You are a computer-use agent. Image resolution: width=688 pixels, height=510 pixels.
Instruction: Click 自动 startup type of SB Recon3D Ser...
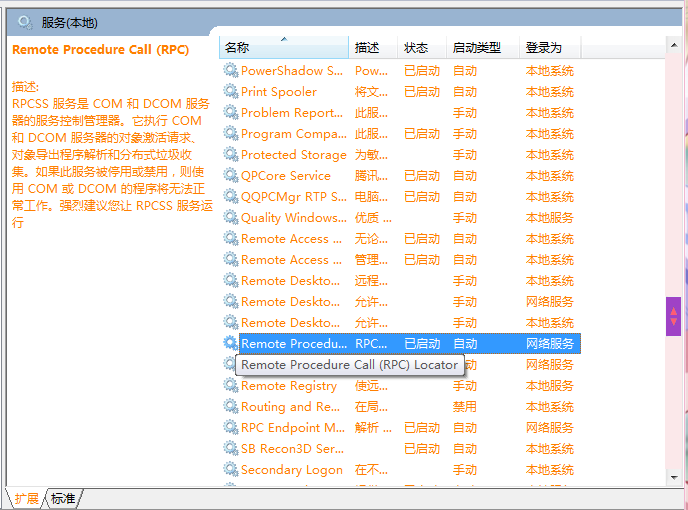465,449
